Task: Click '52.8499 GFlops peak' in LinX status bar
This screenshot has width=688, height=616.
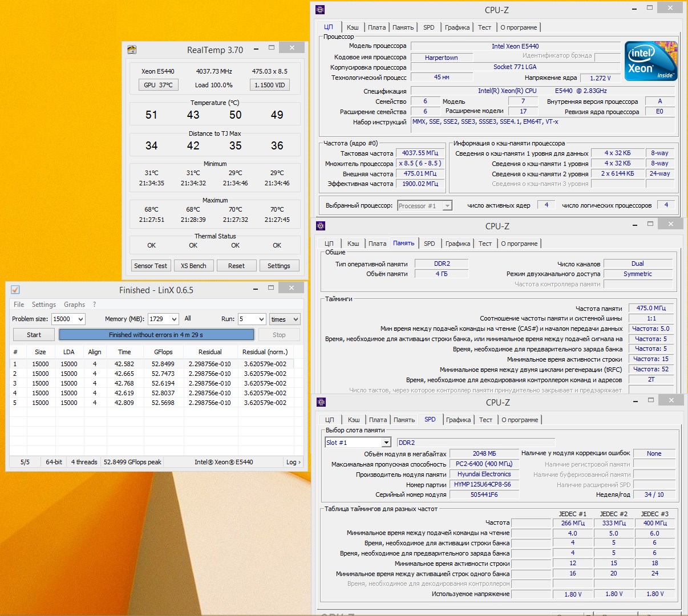Action: tap(132, 462)
